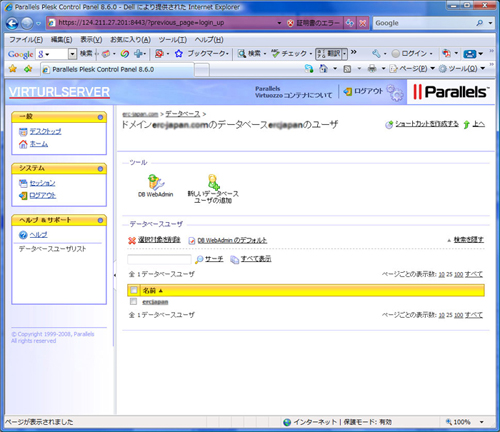Collapse sidebar using the splitter arrow

coord(115,275)
